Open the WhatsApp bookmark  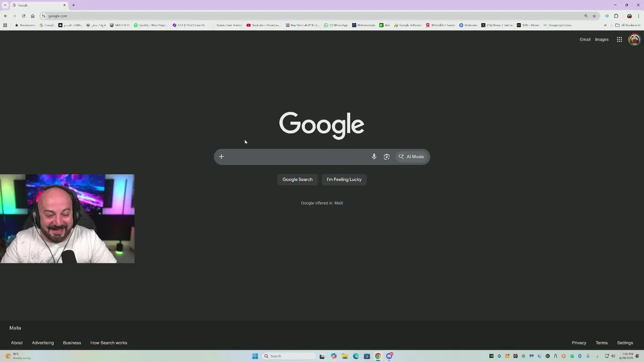point(336,25)
